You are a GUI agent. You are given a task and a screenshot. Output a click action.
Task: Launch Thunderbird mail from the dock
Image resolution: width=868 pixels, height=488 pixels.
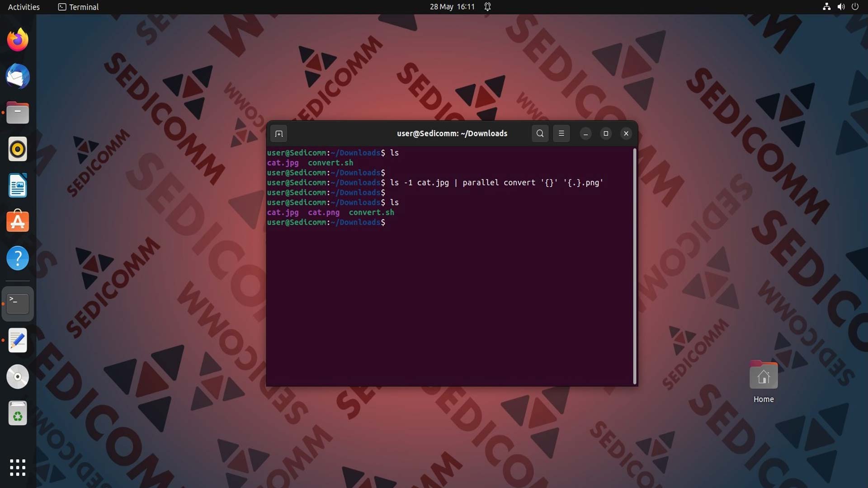click(x=18, y=76)
